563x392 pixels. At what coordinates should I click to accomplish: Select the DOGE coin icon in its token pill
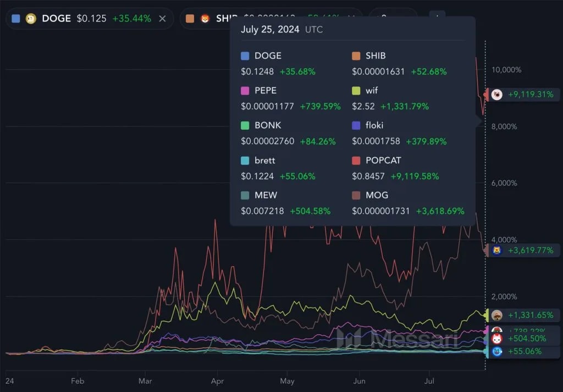tap(30, 18)
